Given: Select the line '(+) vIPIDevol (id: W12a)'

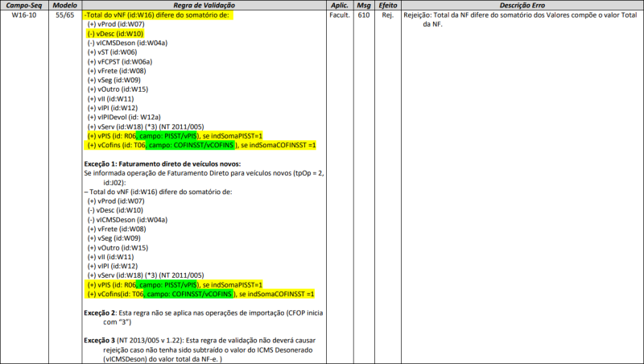Looking at the screenshot, I should tap(124, 117).
